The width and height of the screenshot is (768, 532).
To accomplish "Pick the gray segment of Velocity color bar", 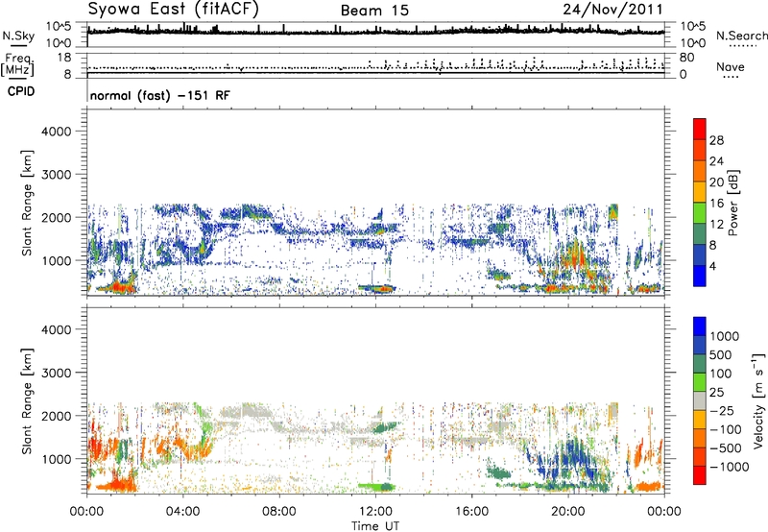I will 700,400.
